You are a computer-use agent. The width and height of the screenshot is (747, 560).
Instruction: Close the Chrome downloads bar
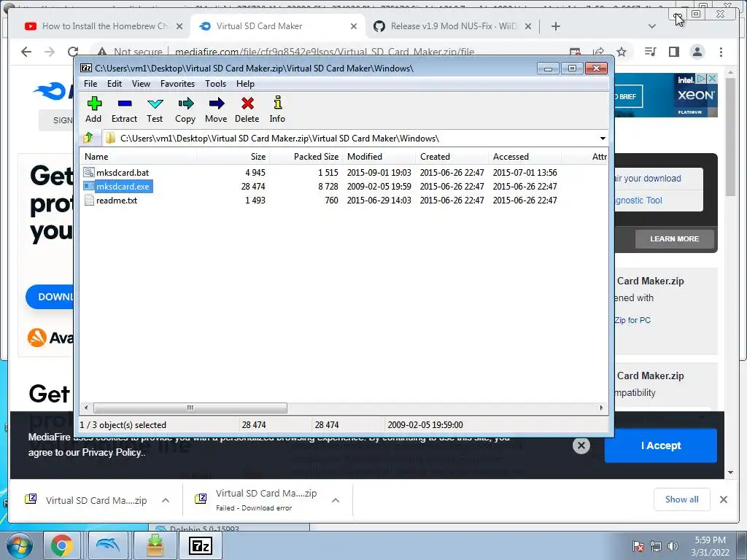click(x=723, y=499)
